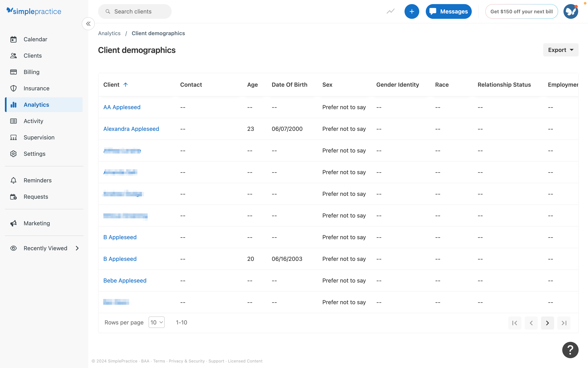Open the Rows per page selector
Viewport: 588px width, 368px height.
click(x=156, y=322)
